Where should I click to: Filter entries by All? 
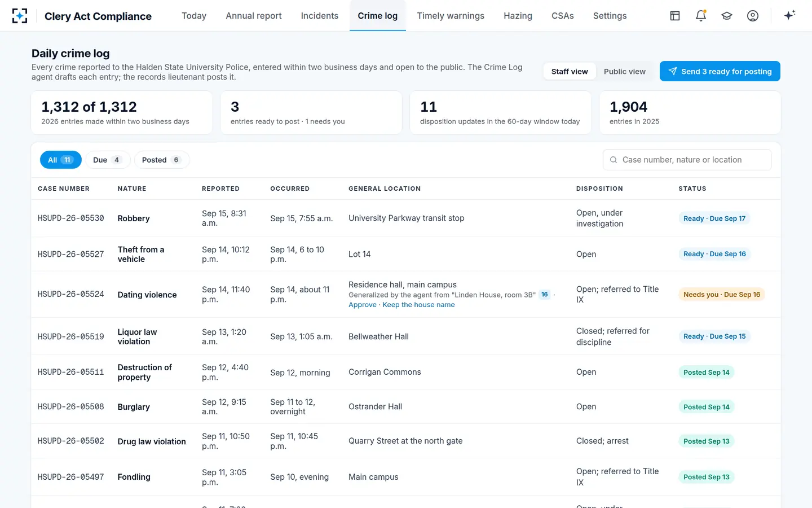click(x=61, y=160)
